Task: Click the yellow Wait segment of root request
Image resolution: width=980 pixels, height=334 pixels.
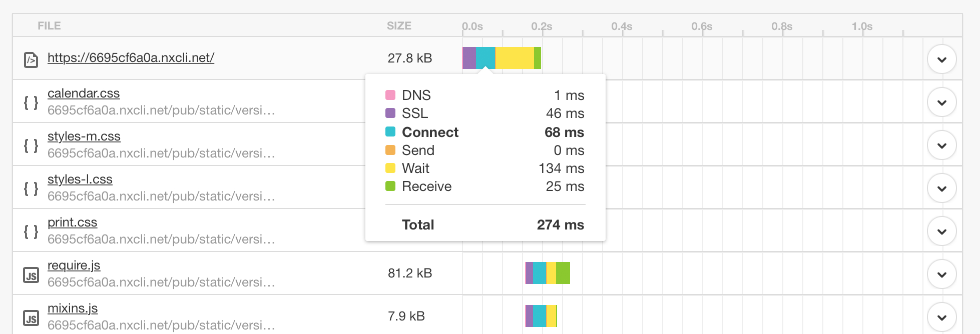Action: coord(515,58)
